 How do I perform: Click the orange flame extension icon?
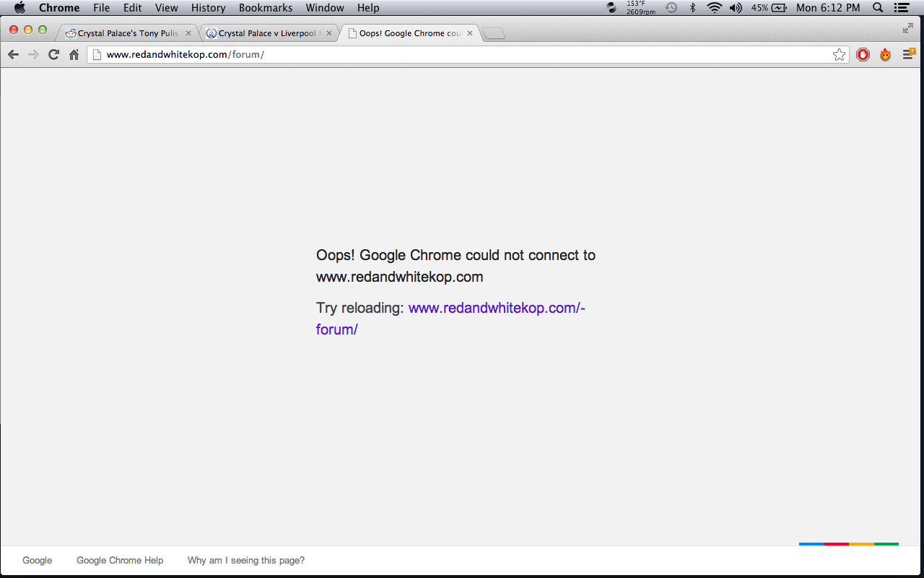[x=885, y=55]
